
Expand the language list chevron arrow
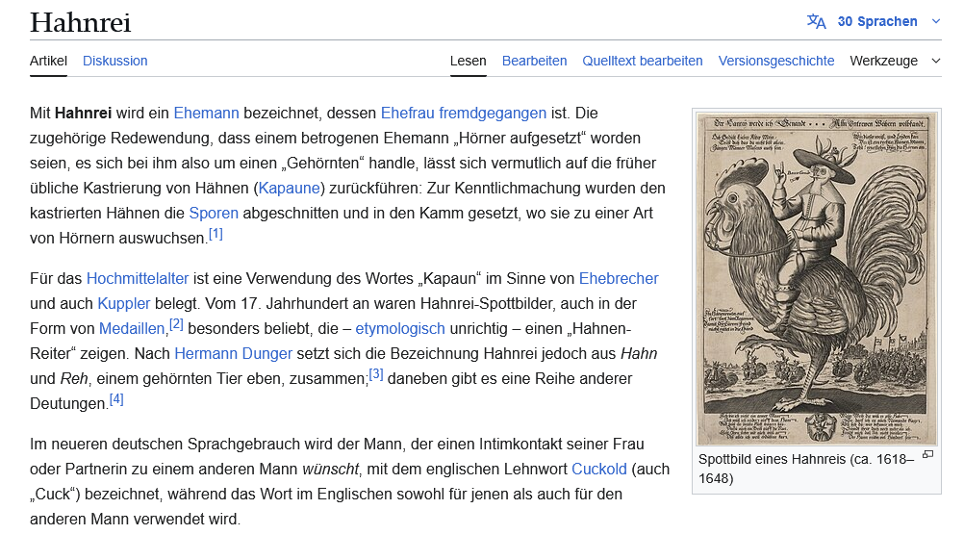936,21
